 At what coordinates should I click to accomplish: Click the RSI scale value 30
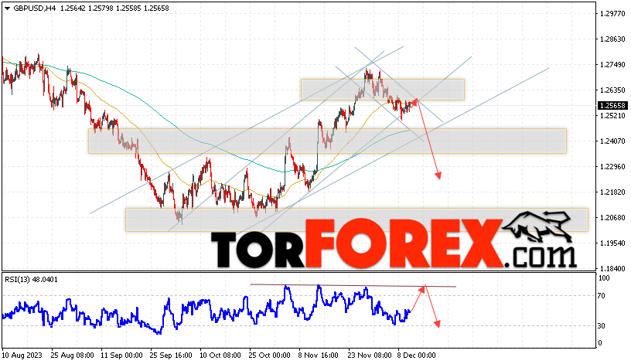tap(601, 326)
